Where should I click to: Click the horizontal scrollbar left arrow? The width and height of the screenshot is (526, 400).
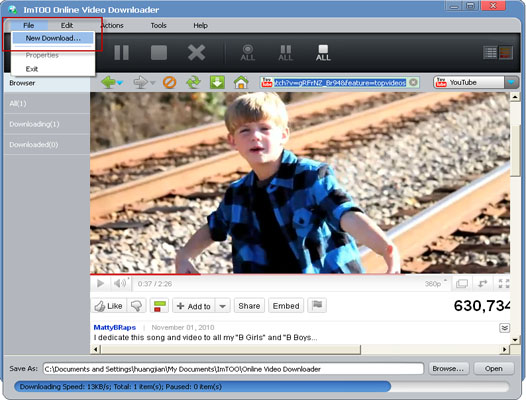tap(96, 349)
